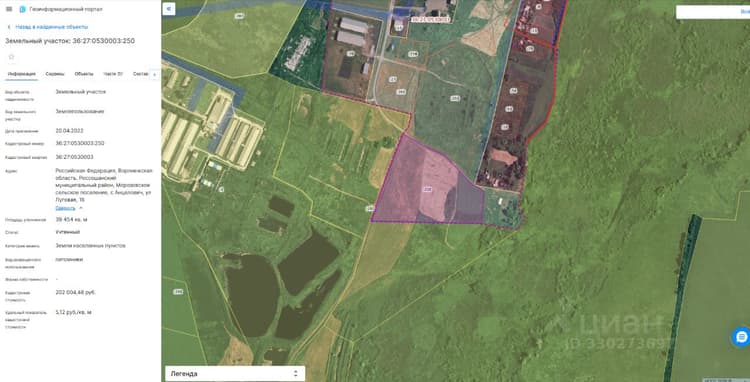The image size is (750, 382).
Task: Add the parcel to favorites with the star icon
Action: [11, 57]
